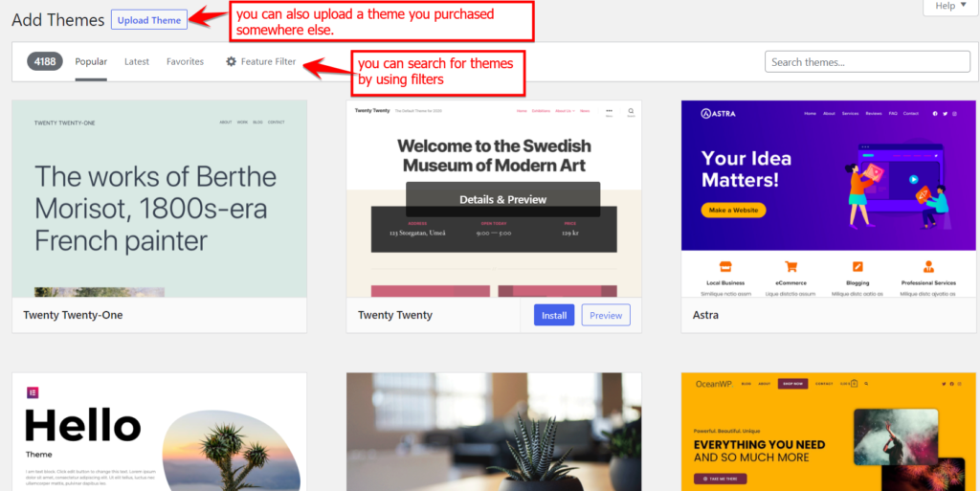Click Details & Preview on Twenty Twenty
This screenshot has height=491, width=980.
point(503,199)
